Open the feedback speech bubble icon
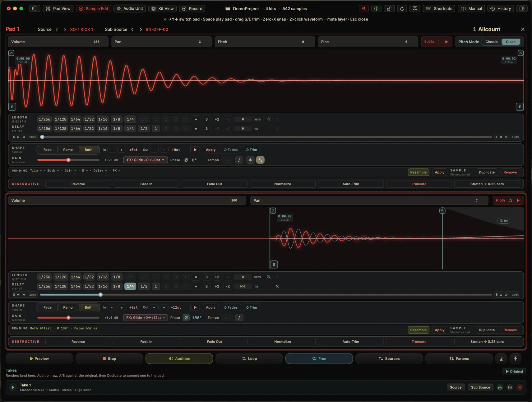Viewport: 532px width, 402px height. pos(414,8)
